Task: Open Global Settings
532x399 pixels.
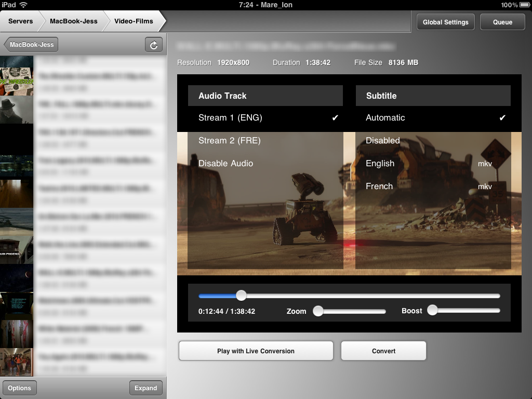Action: coord(445,22)
